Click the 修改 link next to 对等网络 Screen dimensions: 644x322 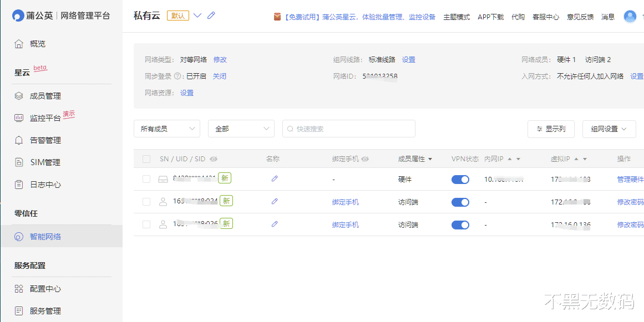pyautogui.click(x=220, y=59)
